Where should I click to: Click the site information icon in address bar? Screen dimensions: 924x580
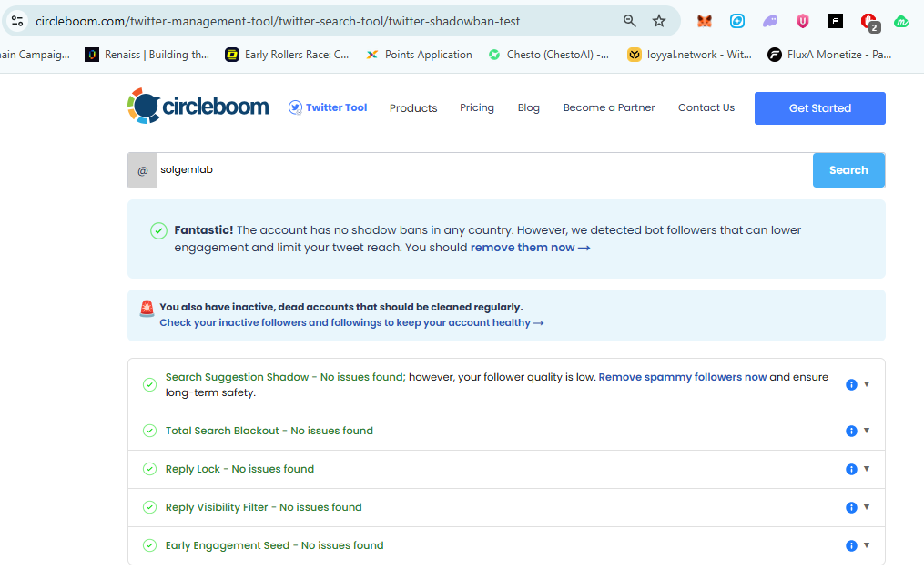[x=17, y=21]
